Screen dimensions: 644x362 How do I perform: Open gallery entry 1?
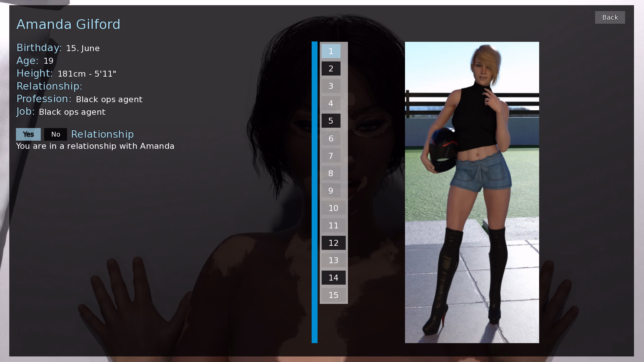331,51
